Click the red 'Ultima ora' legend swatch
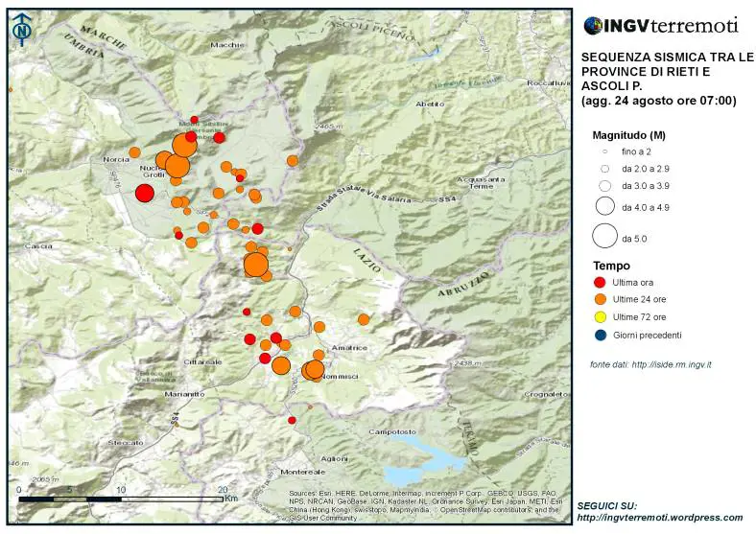This screenshot has width=756, height=534. click(x=601, y=283)
